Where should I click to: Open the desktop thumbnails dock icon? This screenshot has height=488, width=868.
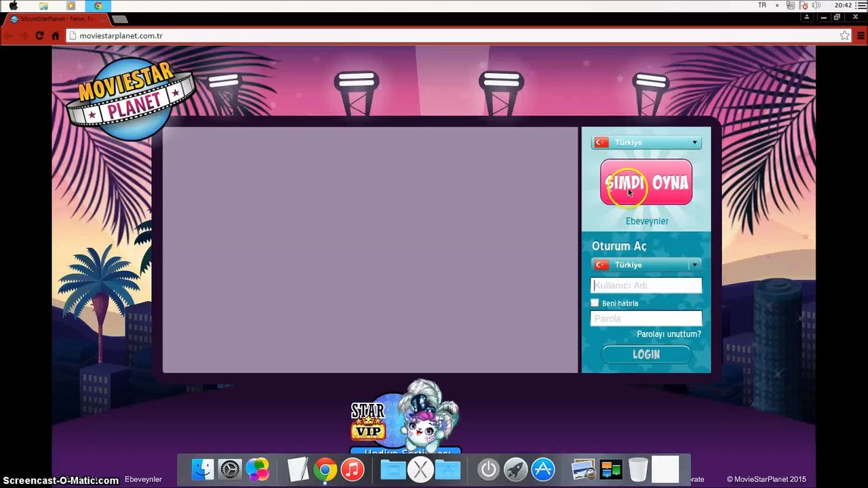[610, 469]
